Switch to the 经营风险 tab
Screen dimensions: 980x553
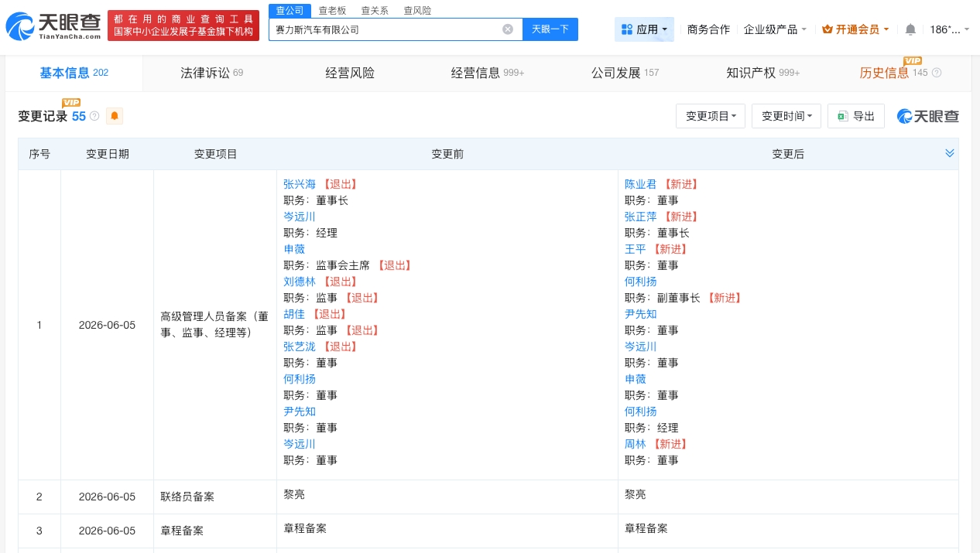pyautogui.click(x=350, y=73)
